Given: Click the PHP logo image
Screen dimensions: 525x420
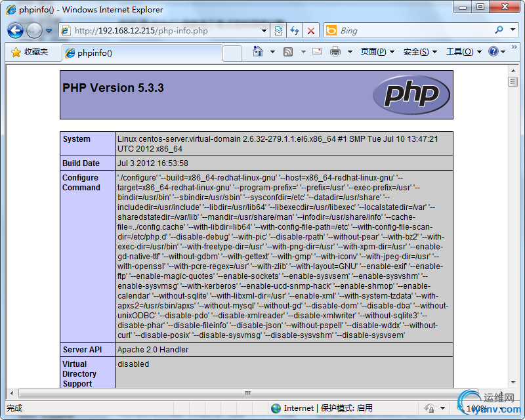Looking at the screenshot, I should (411, 94).
